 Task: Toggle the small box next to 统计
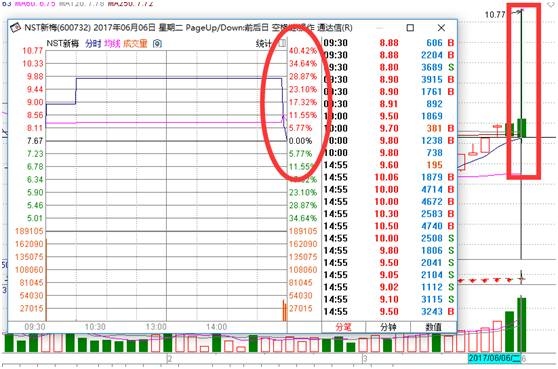point(282,43)
